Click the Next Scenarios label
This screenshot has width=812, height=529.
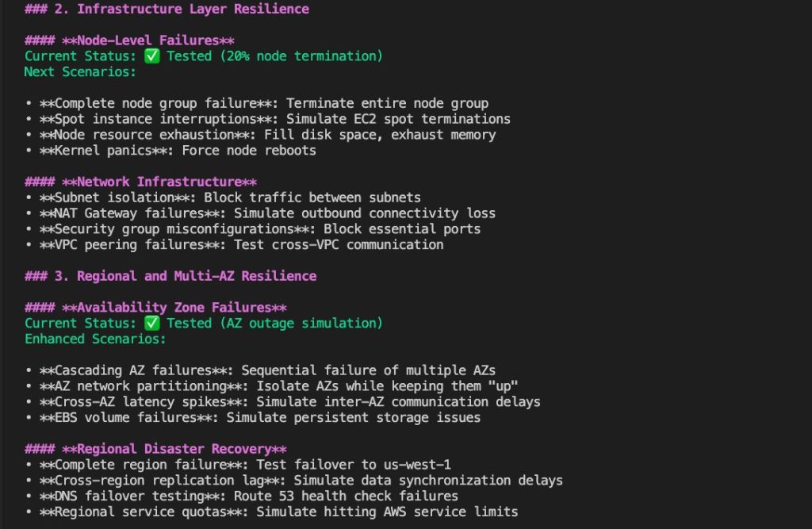click(x=80, y=72)
